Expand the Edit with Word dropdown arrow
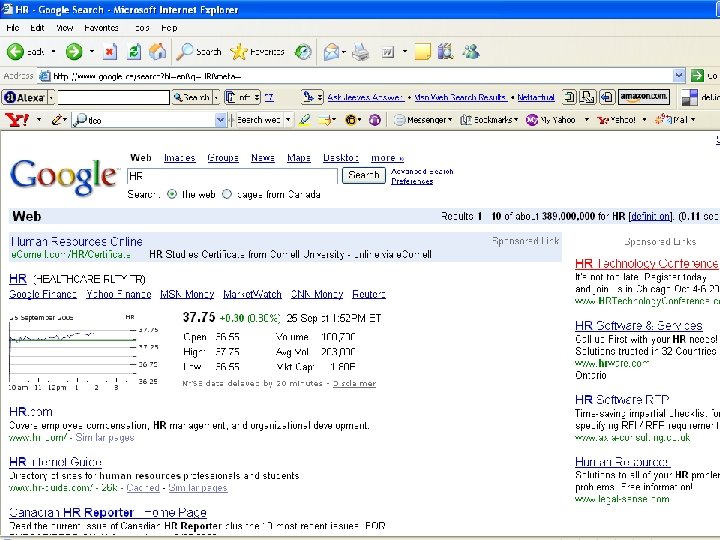The image size is (720, 540). tap(405, 52)
